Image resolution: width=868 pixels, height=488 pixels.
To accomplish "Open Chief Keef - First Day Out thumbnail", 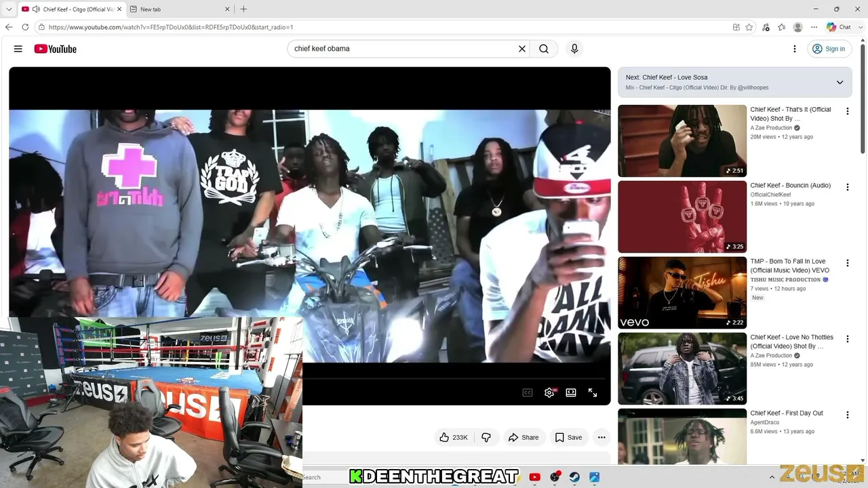I will coord(682,436).
